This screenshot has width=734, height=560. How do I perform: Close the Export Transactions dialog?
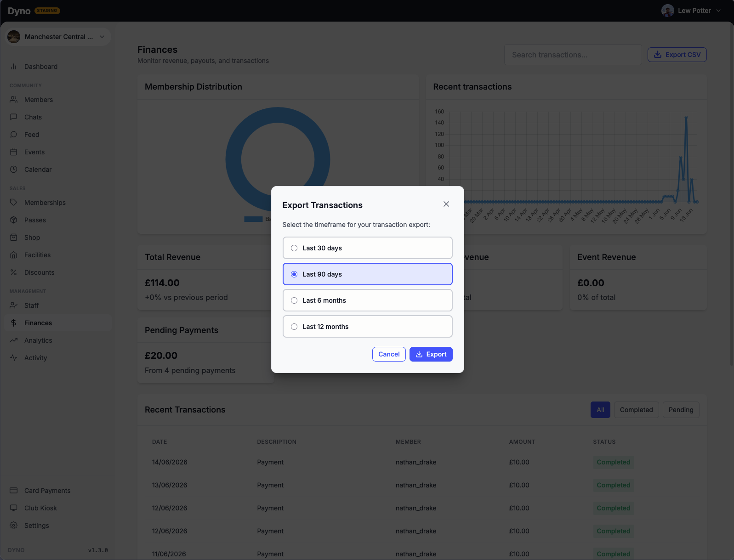tap(446, 204)
